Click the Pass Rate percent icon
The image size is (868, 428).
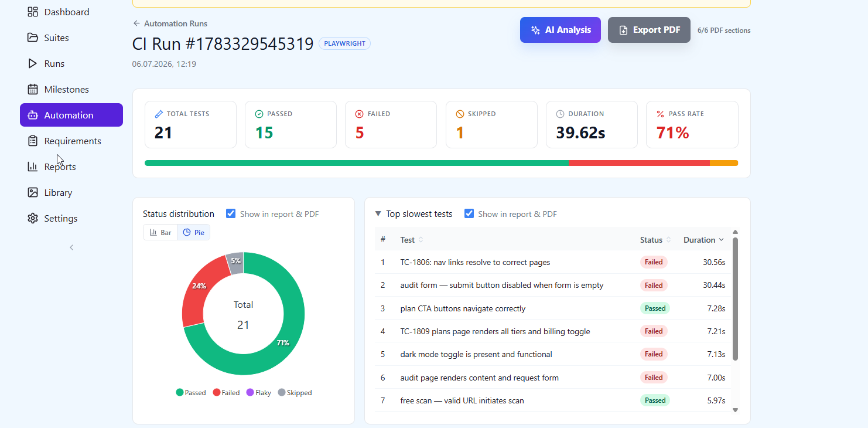pyautogui.click(x=661, y=114)
